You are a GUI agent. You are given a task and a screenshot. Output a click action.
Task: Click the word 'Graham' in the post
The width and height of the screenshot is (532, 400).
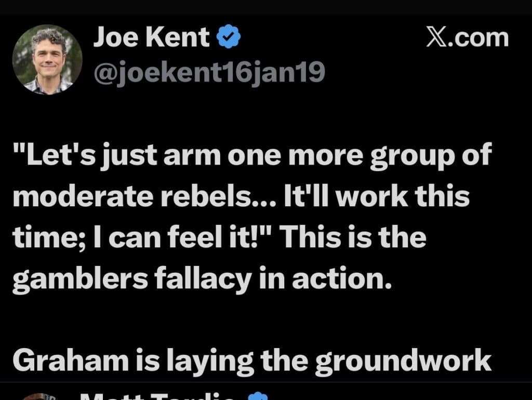click(x=71, y=361)
